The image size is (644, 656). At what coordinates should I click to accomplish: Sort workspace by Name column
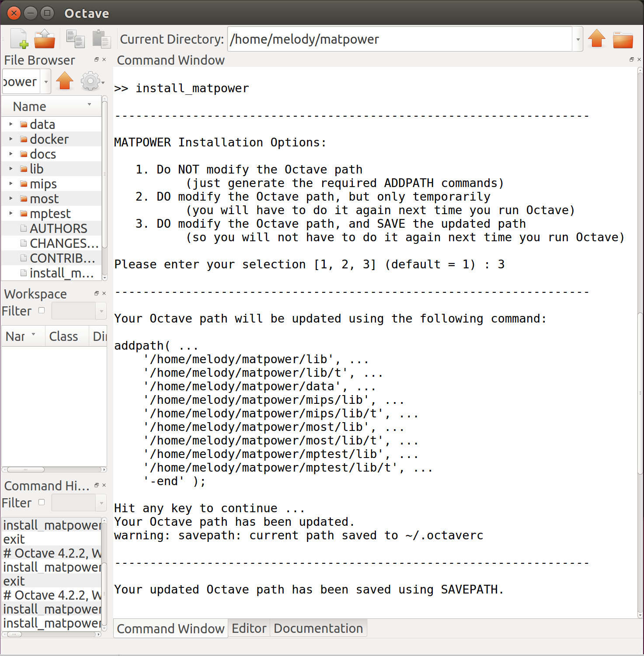coord(23,336)
